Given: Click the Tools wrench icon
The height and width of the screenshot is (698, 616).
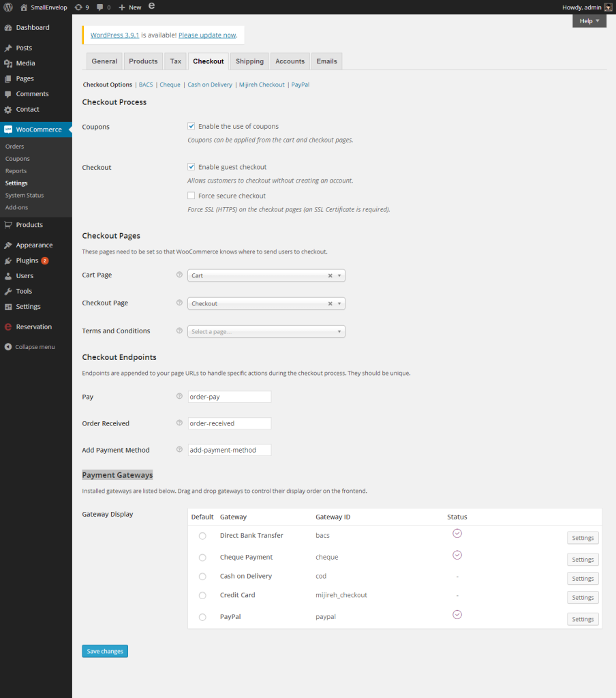Looking at the screenshot, I should tap(8, 292).
